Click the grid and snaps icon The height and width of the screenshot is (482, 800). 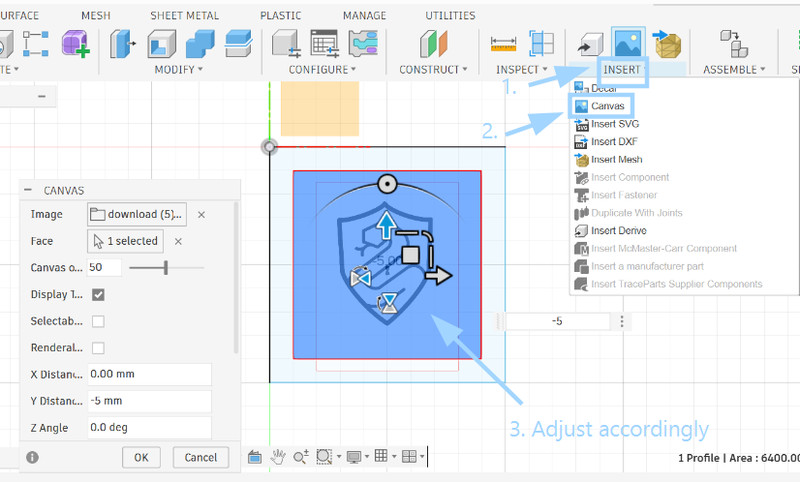(x=381, y=456)
